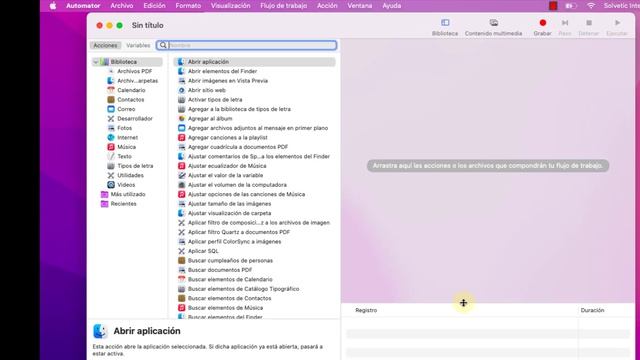The height and width of the screenshot is (360, 640).
Task: Open the Edición menu
Action: [x=154, y=6]
